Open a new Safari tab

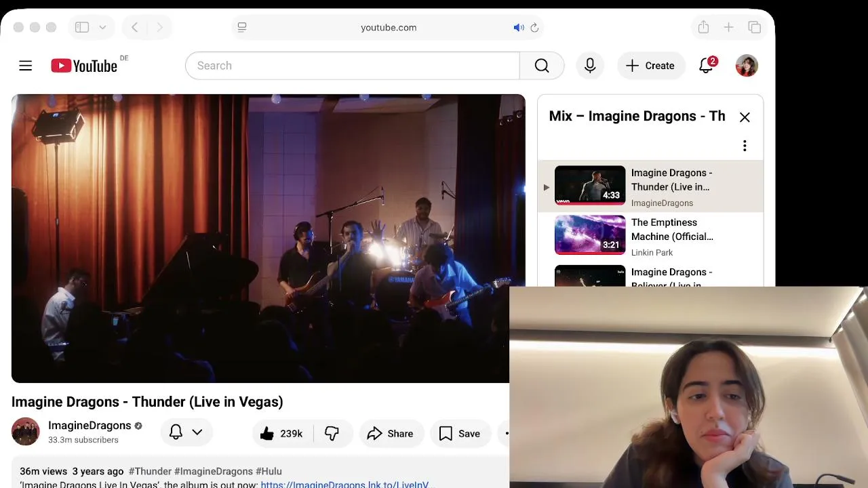(x=728, y=27)
